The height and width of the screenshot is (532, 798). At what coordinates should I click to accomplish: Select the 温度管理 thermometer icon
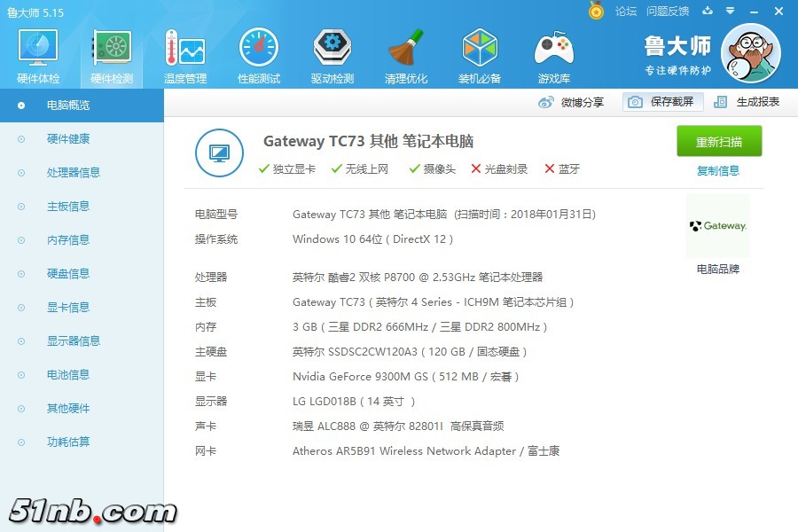(x=184, y=55)
